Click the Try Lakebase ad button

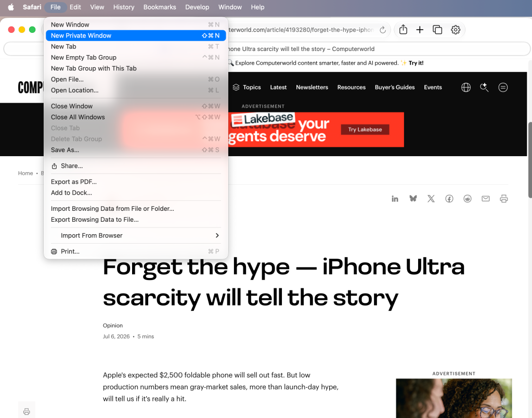[x=365, y=130]
